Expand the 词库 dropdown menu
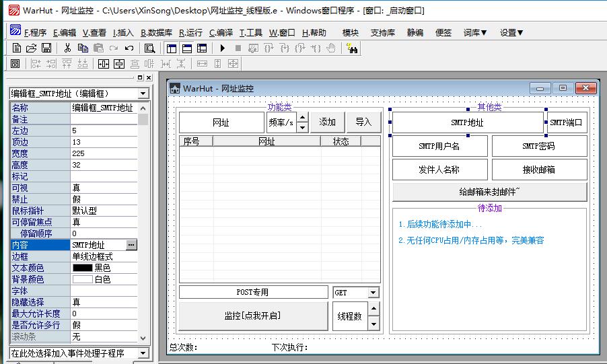The height and width of the screenshot is (364, 607). point(475,33)
